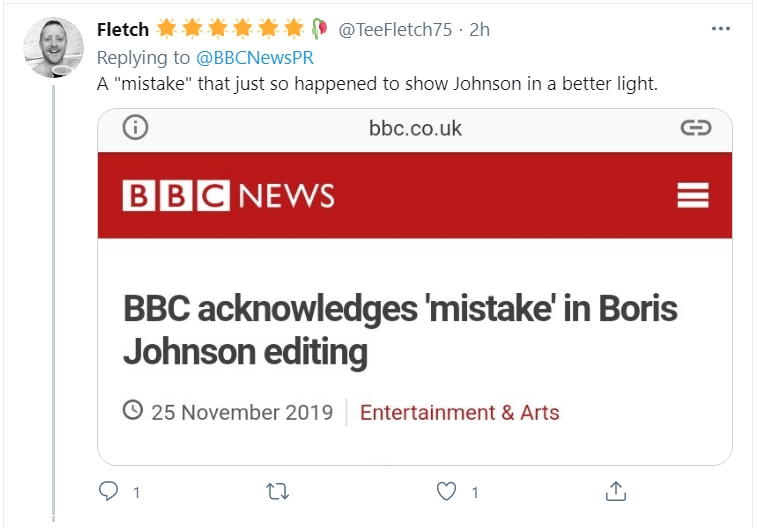
Task: Click the 2h timestamp link
Action: coord(479,29)
